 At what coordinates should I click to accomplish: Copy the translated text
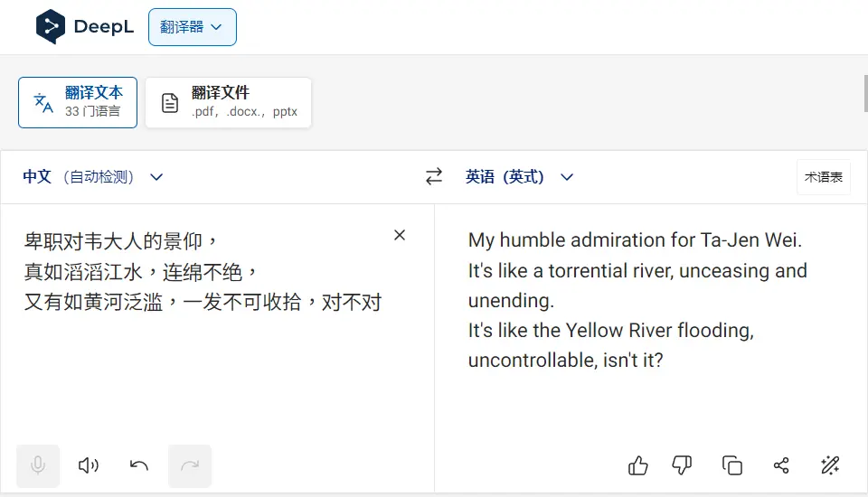[731, 465]
